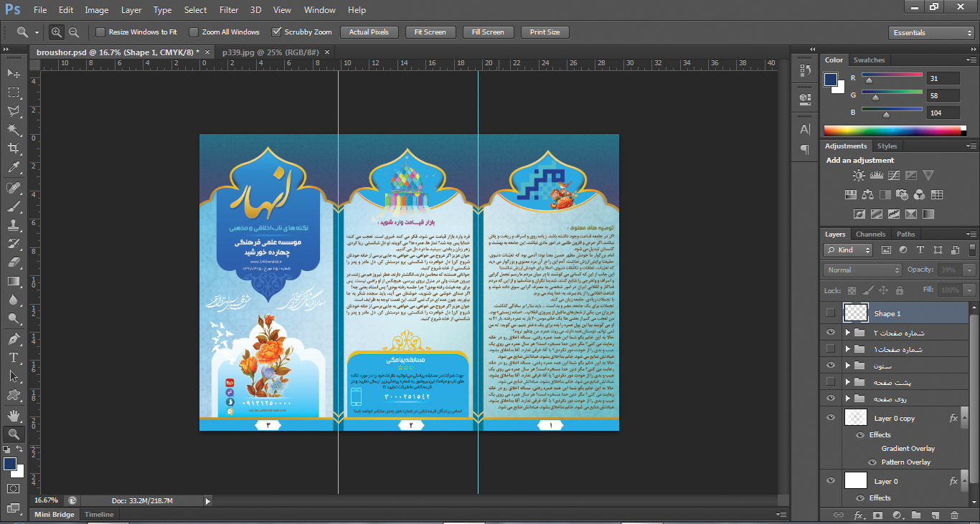
Task: Select the Pen tool
Action: coord(14,338)
